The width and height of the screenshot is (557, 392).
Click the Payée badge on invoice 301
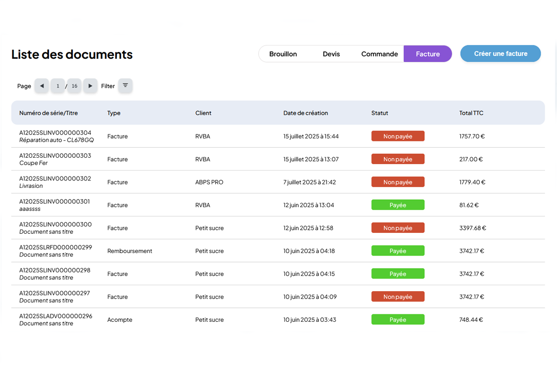pos(398,205)
